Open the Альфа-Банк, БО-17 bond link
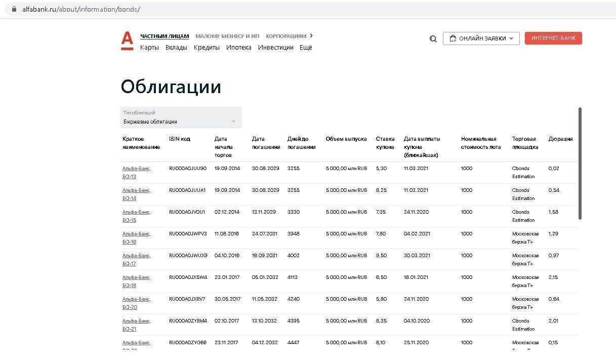Screen dimensions: 616x364 137,260
